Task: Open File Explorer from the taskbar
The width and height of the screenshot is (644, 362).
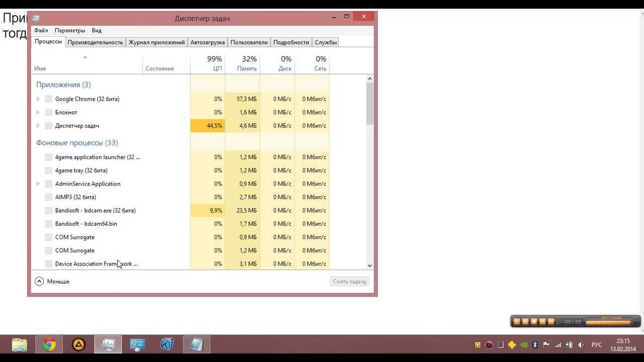Action: (x=19, y=345)
